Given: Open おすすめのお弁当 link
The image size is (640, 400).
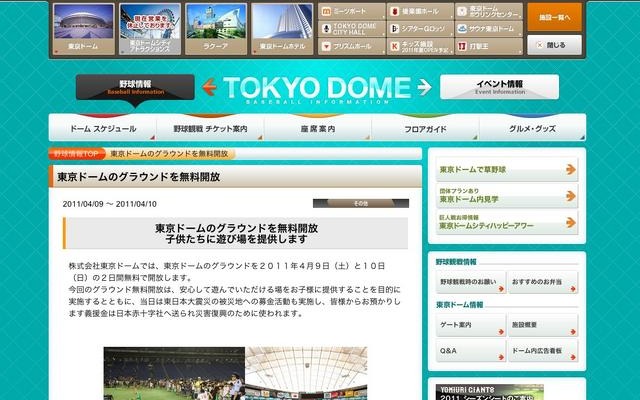Looking at the screenshot, I should (x=543, y=282).
